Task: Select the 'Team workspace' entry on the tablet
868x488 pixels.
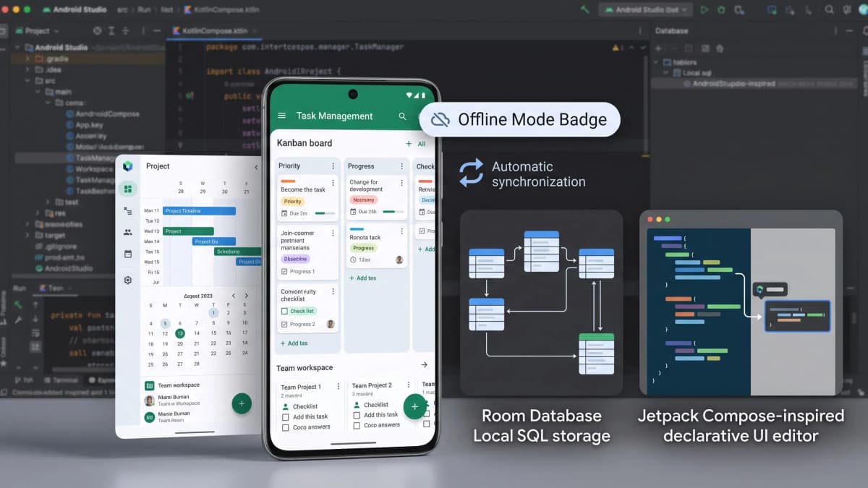Action: pyautogui.click(x=172, y=385)
